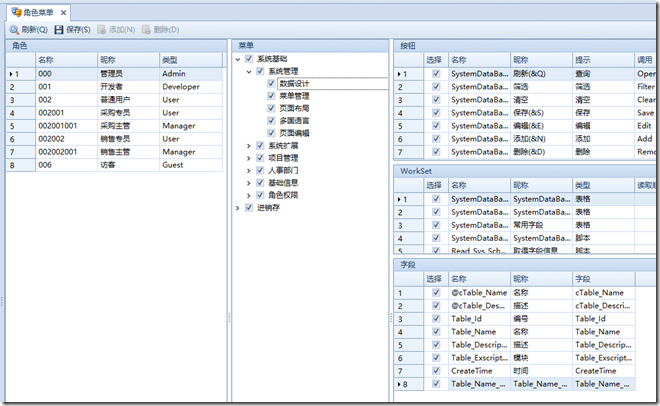
Task: Sort roles by 类型 column header
Action: coord(191,60)
